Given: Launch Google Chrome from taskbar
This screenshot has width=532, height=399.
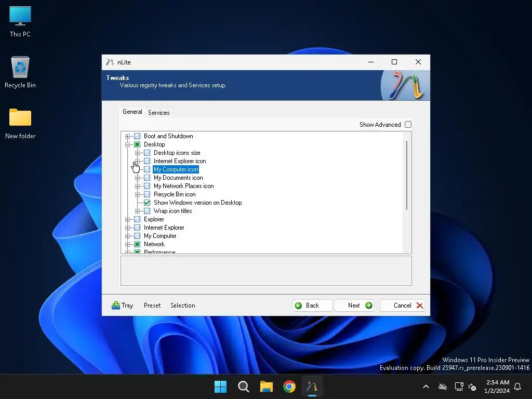Looking at the screenshot, I should (289, 387).
